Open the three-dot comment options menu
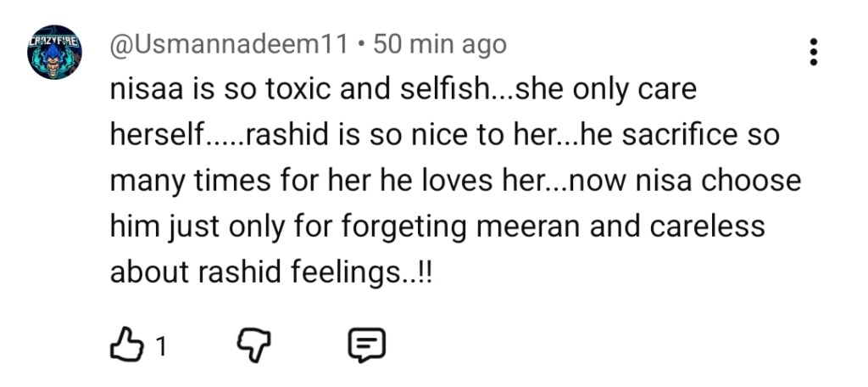 tap(814, 52)
